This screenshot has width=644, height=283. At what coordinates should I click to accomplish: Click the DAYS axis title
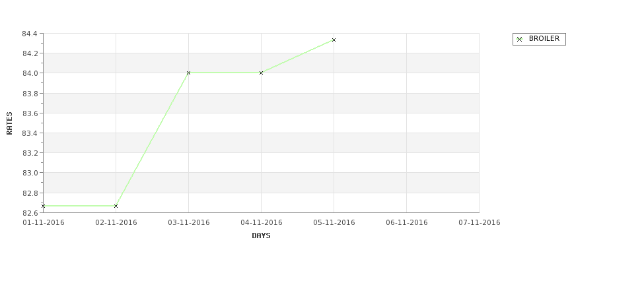[x=261, y=236]
